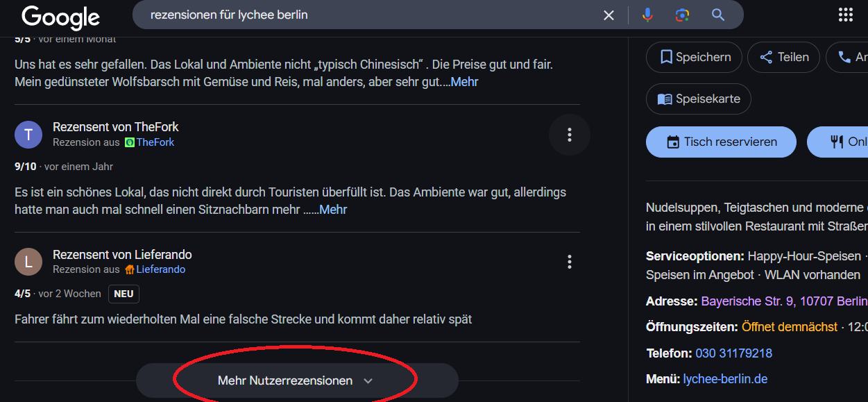
Task: Reserve a table with Tisch reservieren
Action: coord(721,142)
